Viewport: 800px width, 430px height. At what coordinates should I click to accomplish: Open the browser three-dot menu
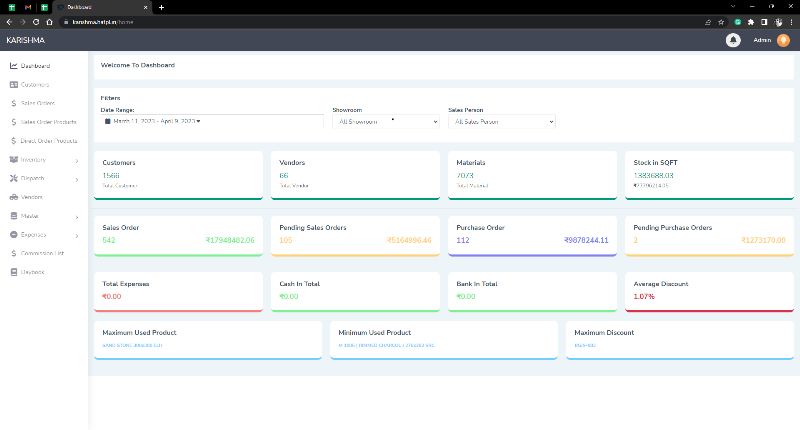(x=791, y=22)
